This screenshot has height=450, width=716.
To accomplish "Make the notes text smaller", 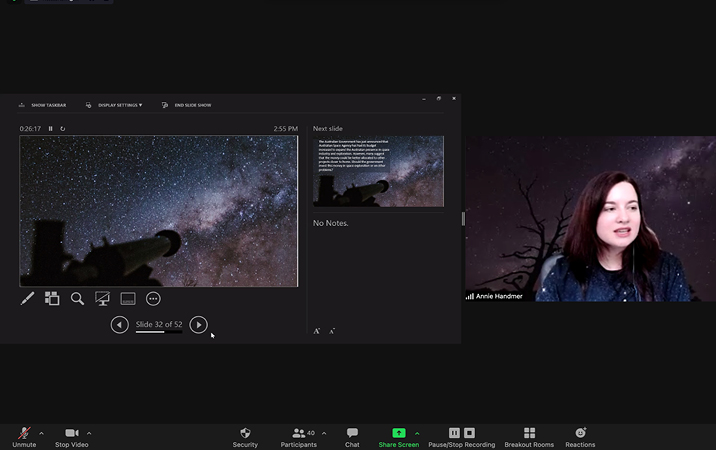I will (332, 331).
